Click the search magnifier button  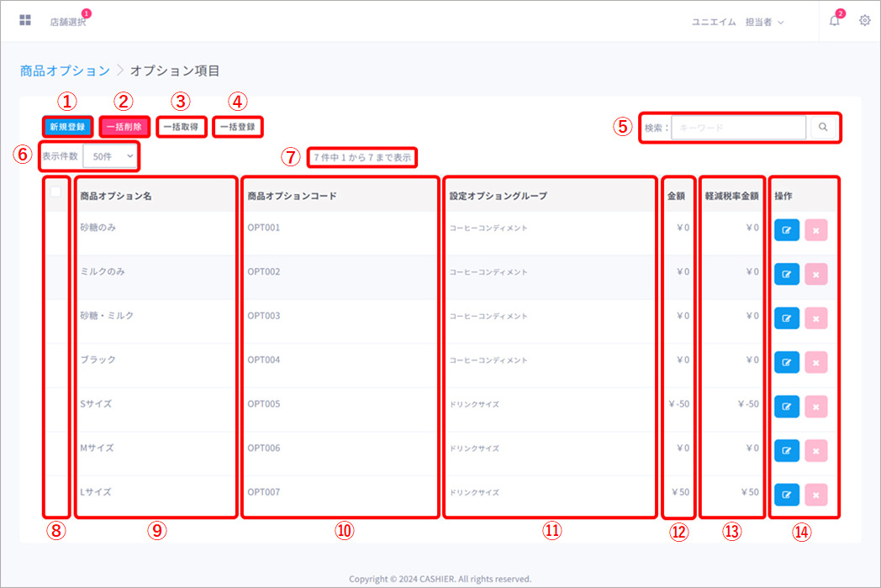823,128
